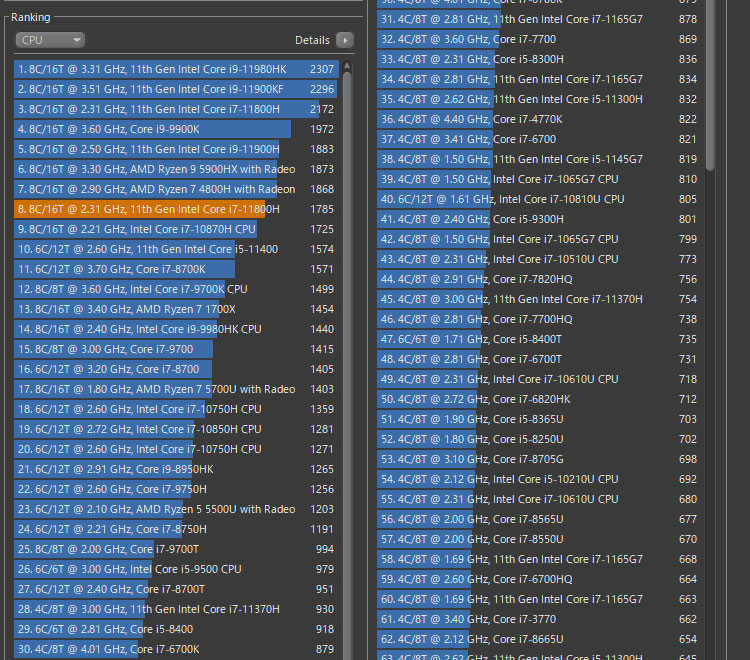Select the Core i7-10810U row
Viewport: 750px width, 660px height.
(540, 199)
